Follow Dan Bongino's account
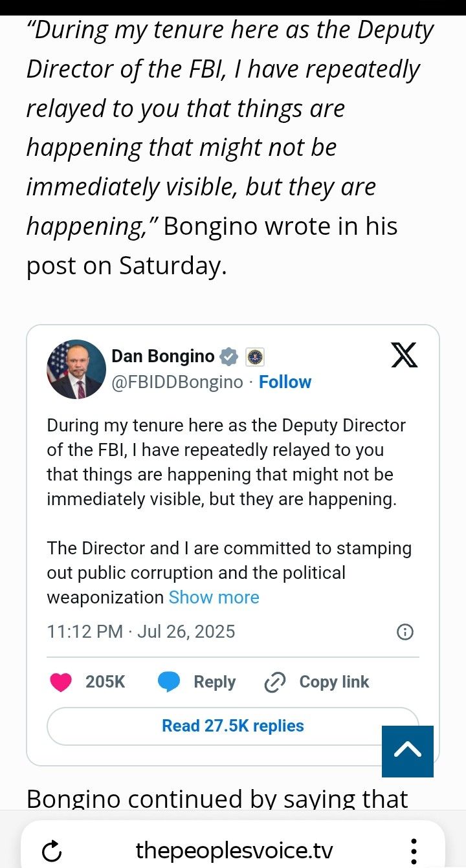Image resolution: width=466 pixels, height=868 pixels. coord(285,382)
